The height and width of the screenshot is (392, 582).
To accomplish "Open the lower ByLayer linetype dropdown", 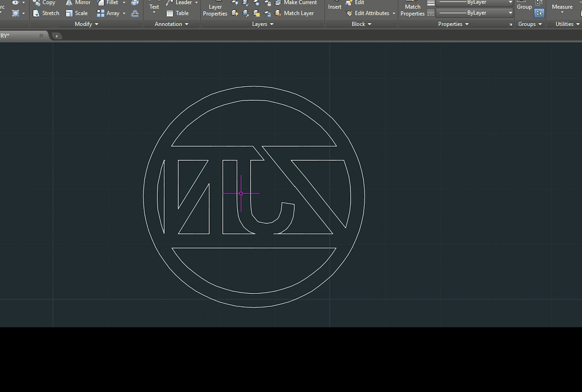I will pos(510,13).
